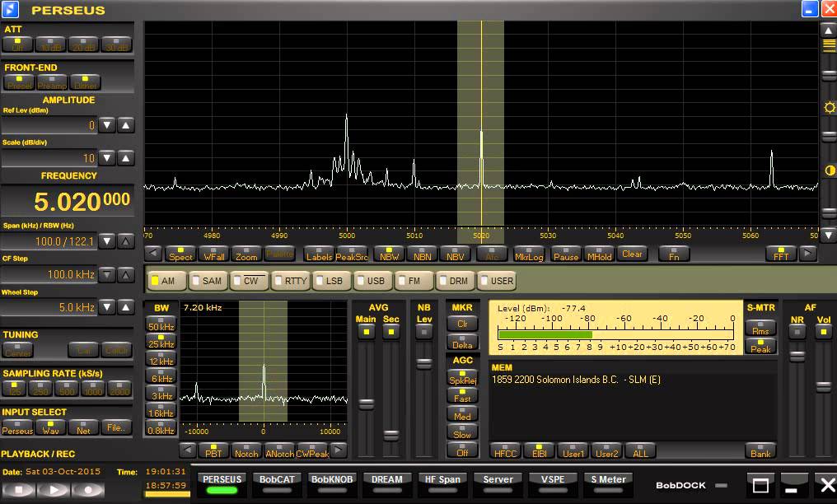Click the down arrow below spectrum sliders
The height and width of the screenshot is (504, 837).
coord(829,235)
